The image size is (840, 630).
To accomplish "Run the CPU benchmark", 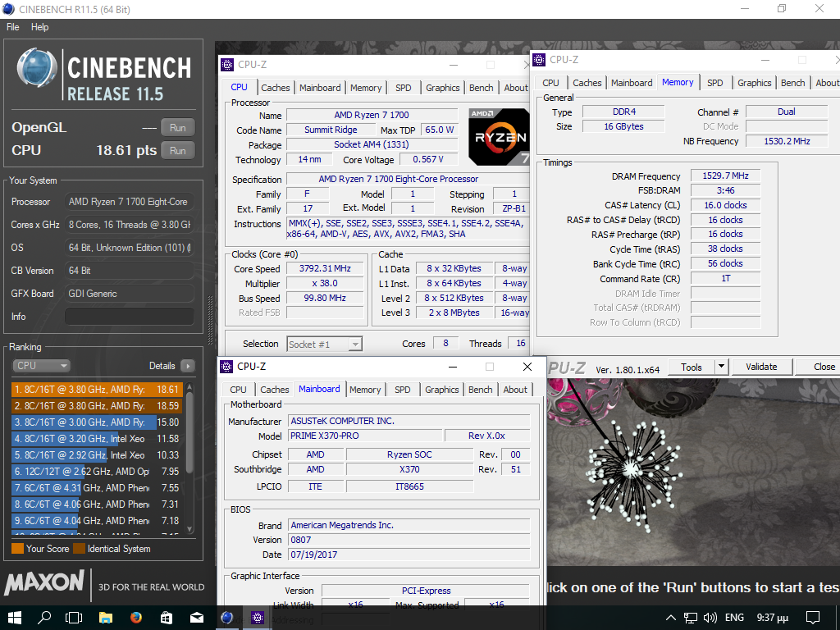I will pyautogui.click(x=178, y=151).
